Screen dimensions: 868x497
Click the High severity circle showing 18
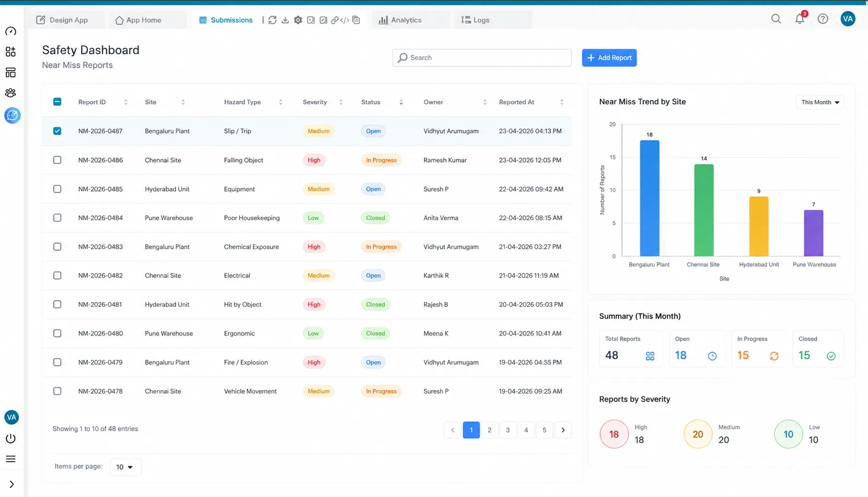(x=614, y=434)
